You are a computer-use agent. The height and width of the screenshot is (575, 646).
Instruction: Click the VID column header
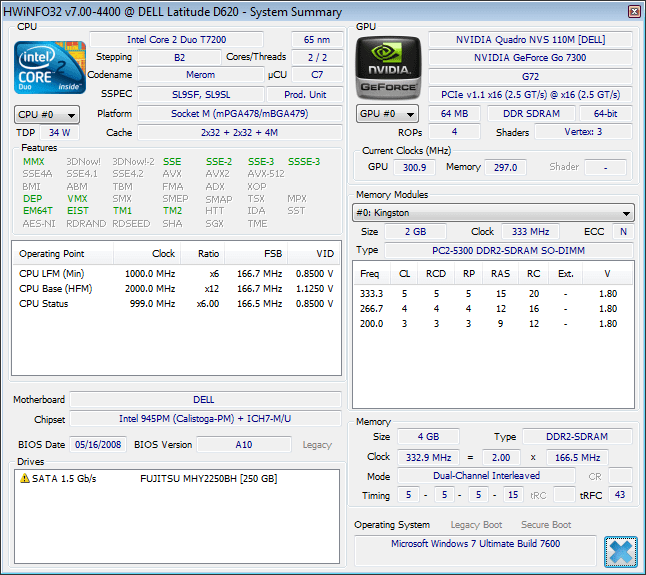click(314, 254)
